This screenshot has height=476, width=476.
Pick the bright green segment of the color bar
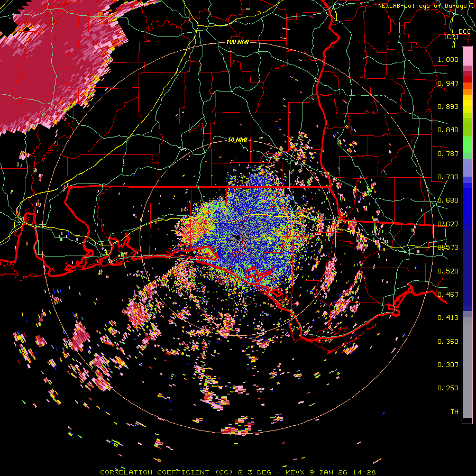[x=467, y=145]
